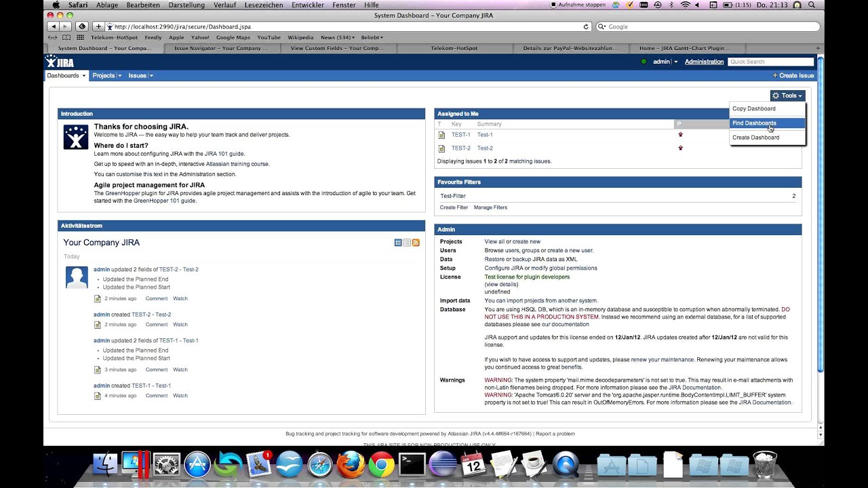Select Find Dashboards from Tools menu
This screenshot has height=488, width=868.
767,123
